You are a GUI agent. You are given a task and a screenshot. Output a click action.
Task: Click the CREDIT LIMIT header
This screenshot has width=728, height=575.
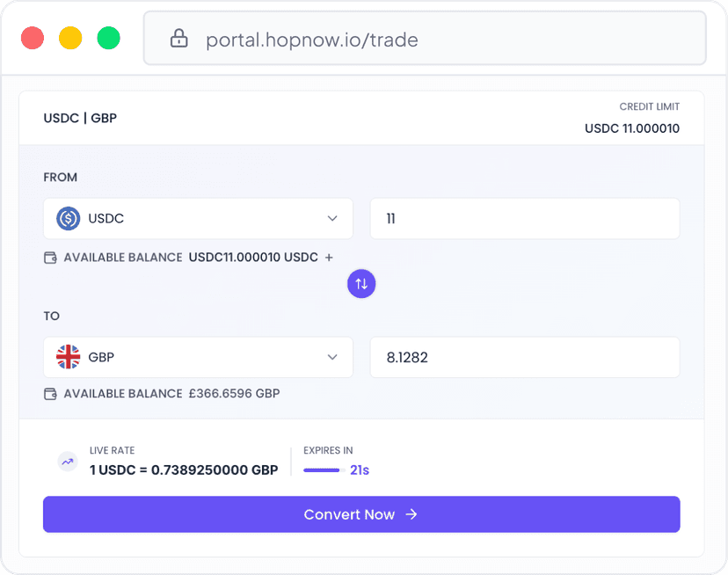(650, 106)
